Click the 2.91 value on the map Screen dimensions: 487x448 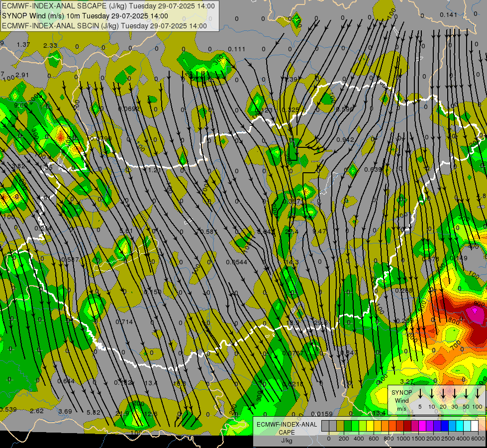(22, 75)
